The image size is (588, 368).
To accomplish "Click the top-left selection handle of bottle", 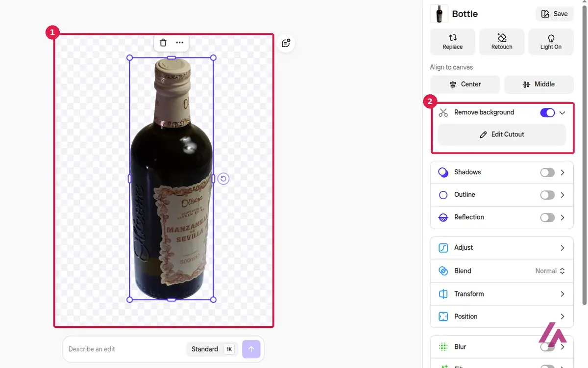I will pos(130,58).
